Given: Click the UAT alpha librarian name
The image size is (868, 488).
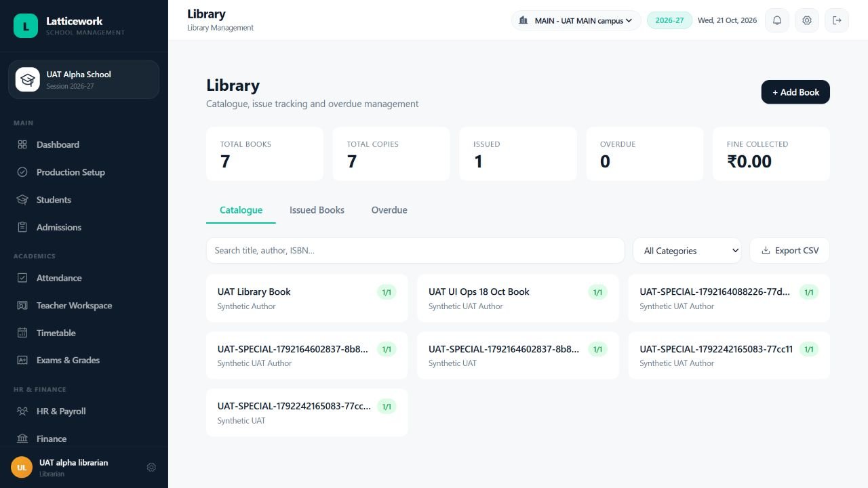Looking at the screenshot, I should (x=74, y=462).
